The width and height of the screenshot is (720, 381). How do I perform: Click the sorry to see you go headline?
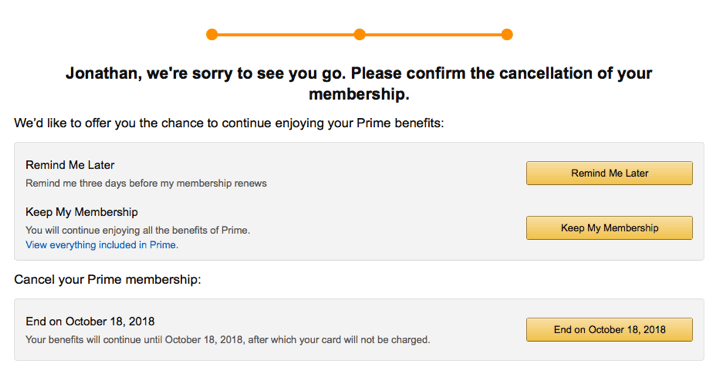click(x=359, y=84)
